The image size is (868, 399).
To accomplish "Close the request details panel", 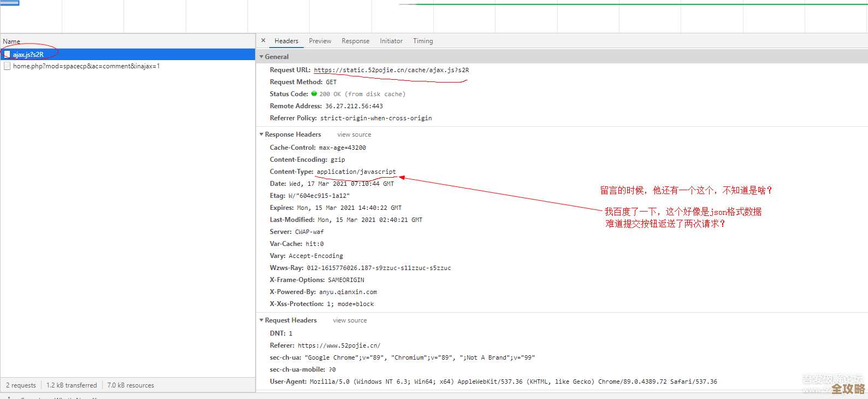I will (263, 40).
